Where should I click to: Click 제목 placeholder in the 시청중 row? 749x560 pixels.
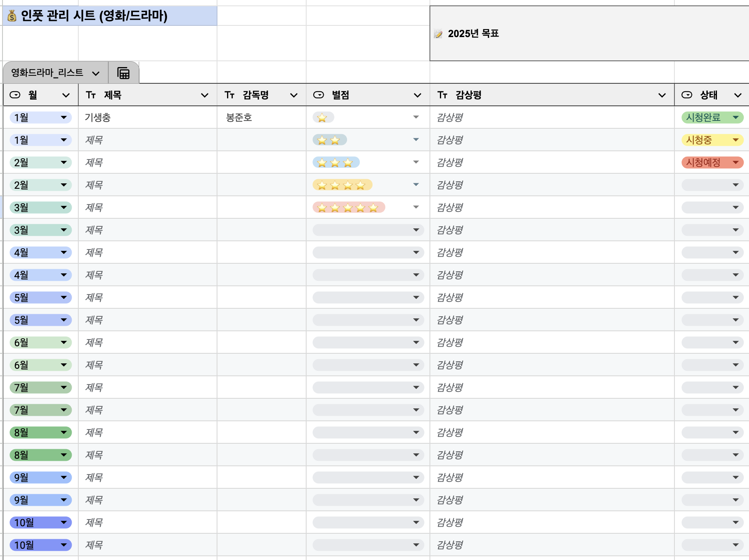coord(94,140)
